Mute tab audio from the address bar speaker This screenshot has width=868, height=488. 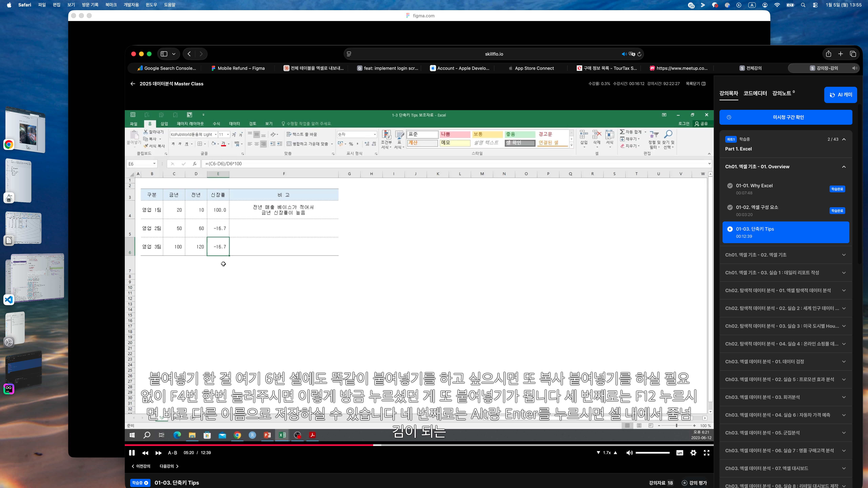pos(624,54)
